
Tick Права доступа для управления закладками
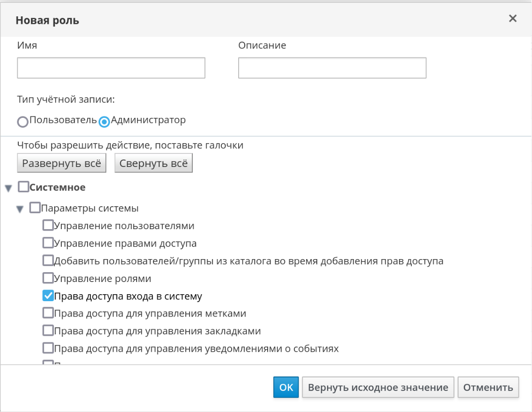pyautogui.click(x=48, y=331)
